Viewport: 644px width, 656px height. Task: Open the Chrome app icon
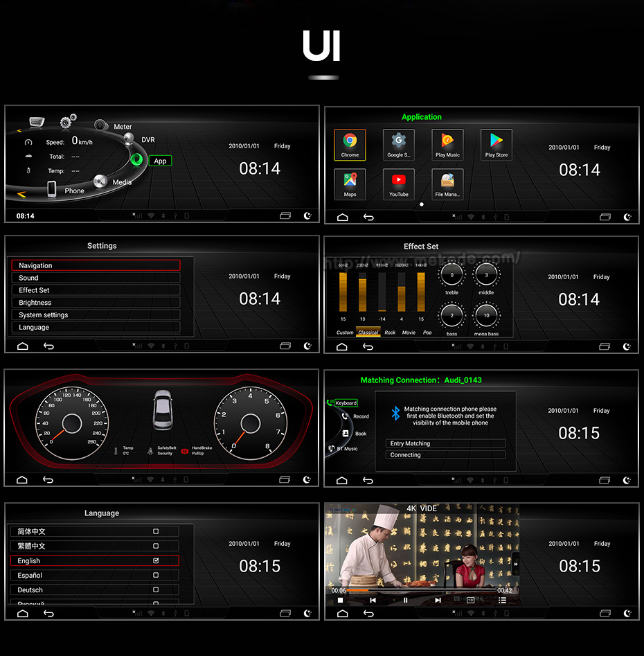click(350, 145)
